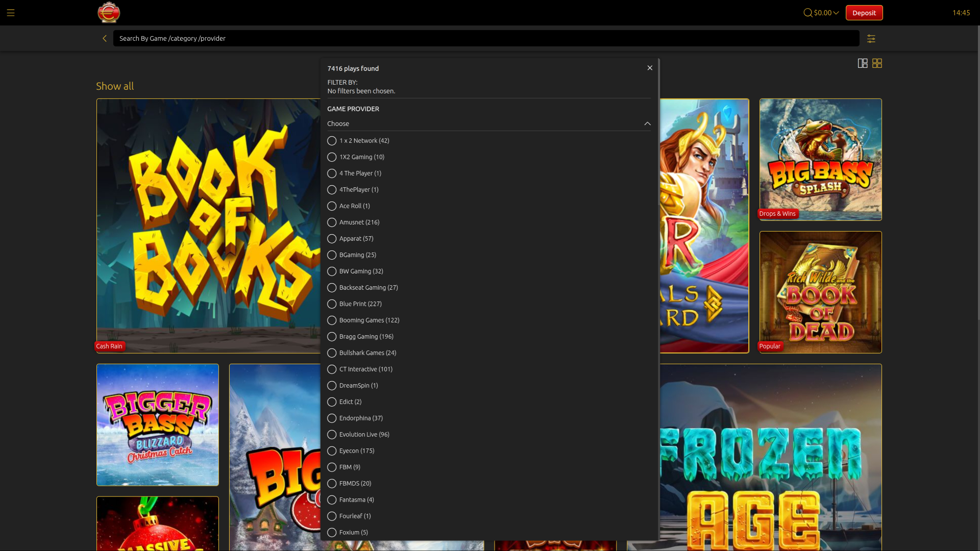This screenshot has width=980, height=551.
Task: Click the casino logo icon
Action: click(x=108, y=13)
